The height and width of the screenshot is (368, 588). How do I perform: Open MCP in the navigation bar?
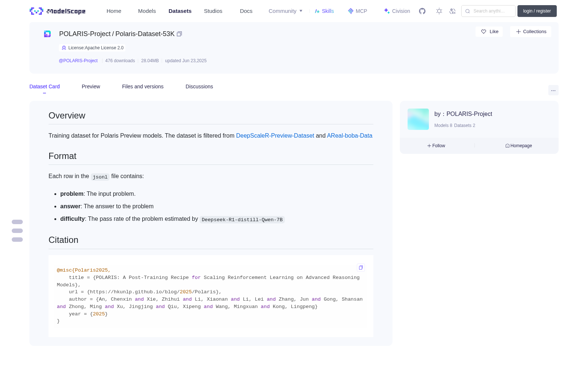coord(358,11)
